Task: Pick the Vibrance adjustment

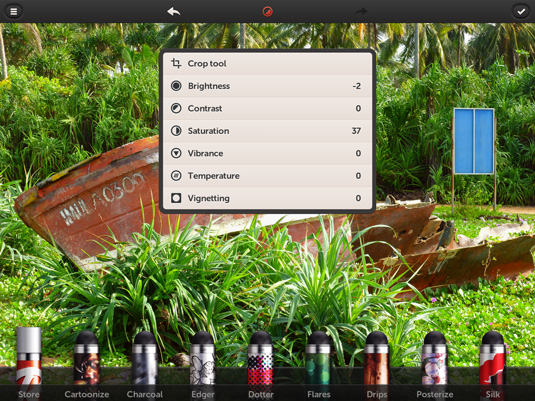Action: [x=268, y=154]
